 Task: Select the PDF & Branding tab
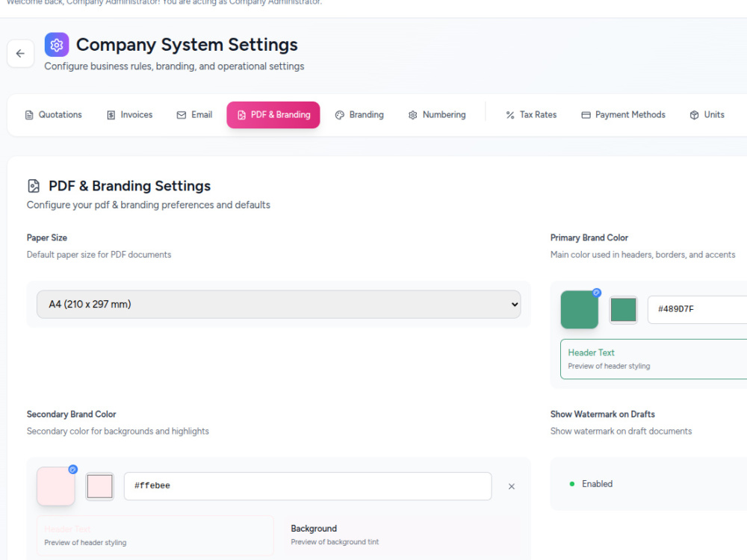273,115
